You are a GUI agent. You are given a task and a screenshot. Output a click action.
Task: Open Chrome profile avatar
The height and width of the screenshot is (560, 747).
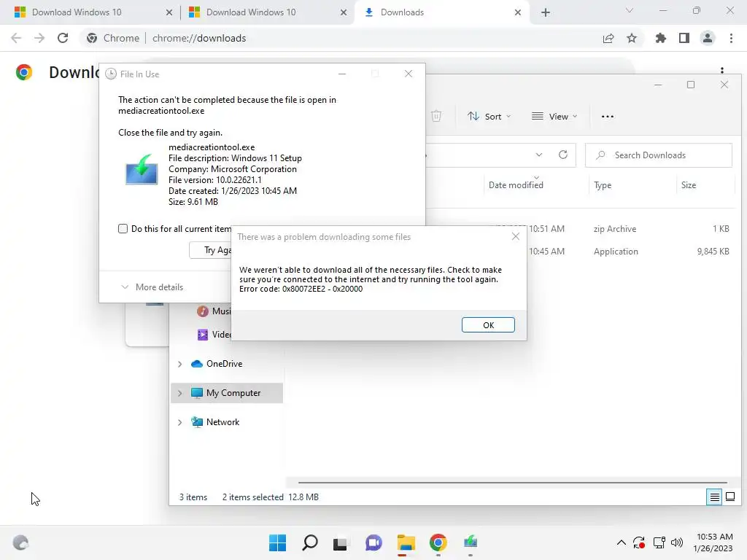click(x=708, y=38)
